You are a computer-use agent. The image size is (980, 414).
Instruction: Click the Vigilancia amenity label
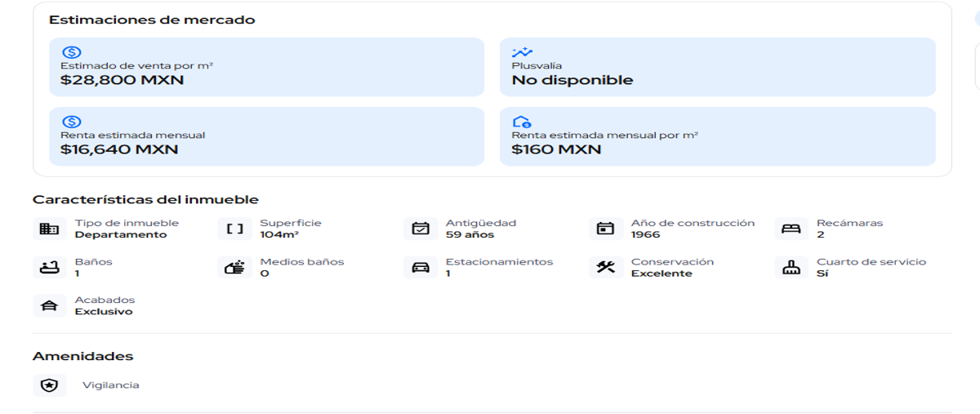(111, 385)
